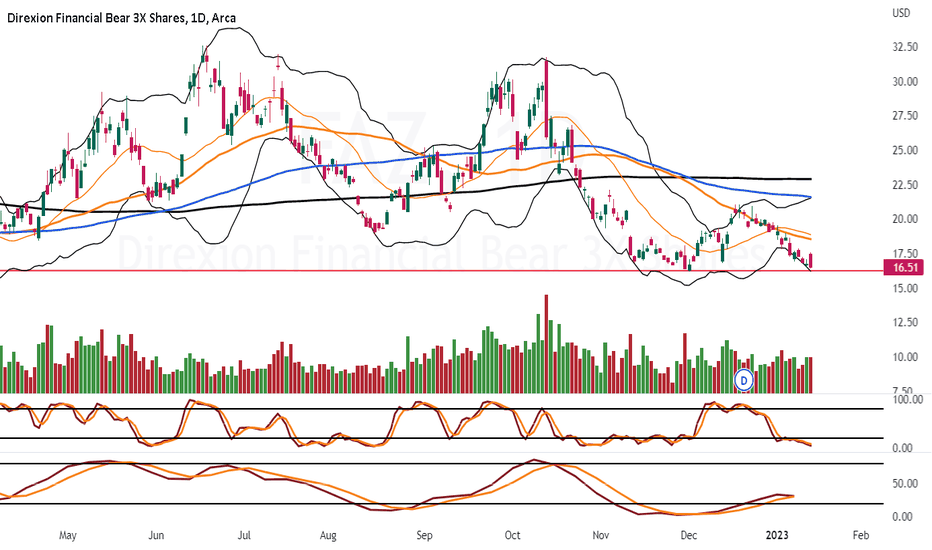932x550 pixels.
Task: Click the blue D dividend marker
Action: (744, 379)
